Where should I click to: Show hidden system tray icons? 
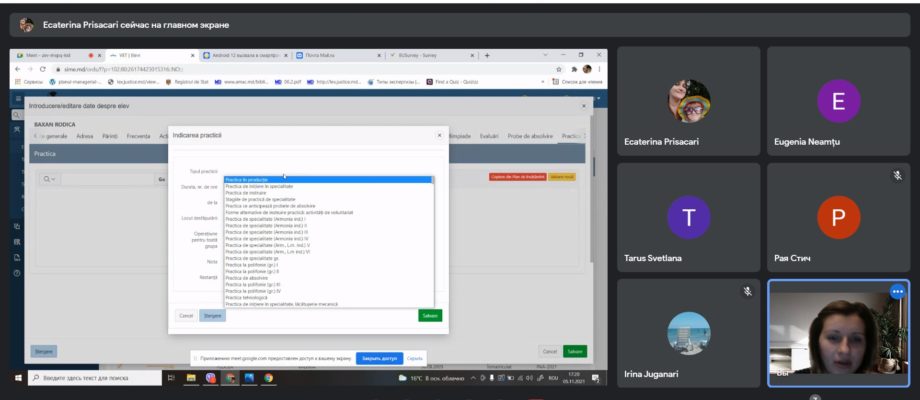pyautogui.click(x=473, y=378)
